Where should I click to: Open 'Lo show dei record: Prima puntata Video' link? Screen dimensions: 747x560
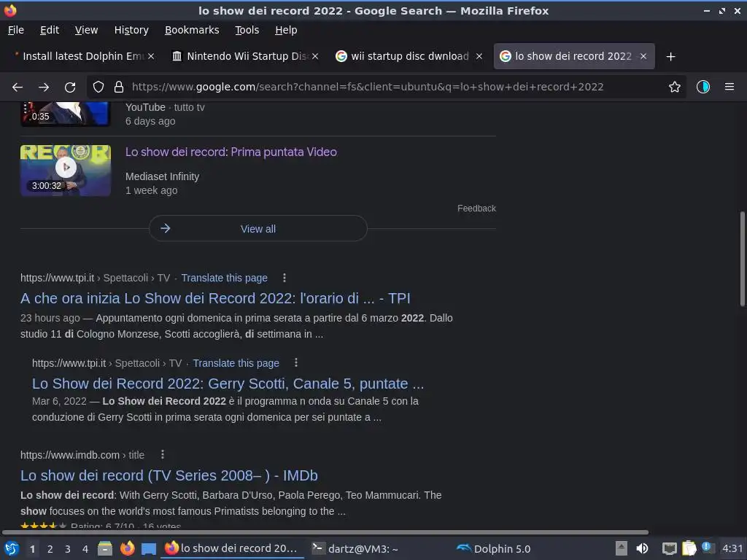[x=231, y=152]
